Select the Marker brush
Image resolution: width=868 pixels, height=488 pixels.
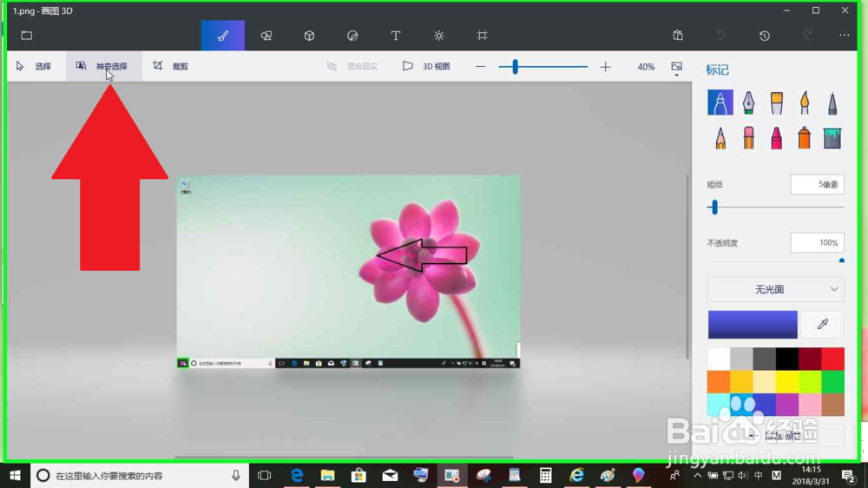point(720,102)
